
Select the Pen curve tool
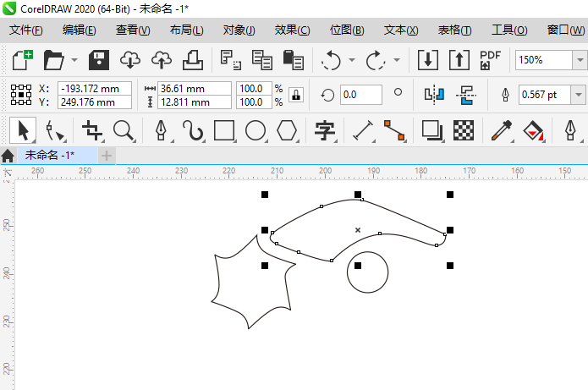tap(162, 130)
